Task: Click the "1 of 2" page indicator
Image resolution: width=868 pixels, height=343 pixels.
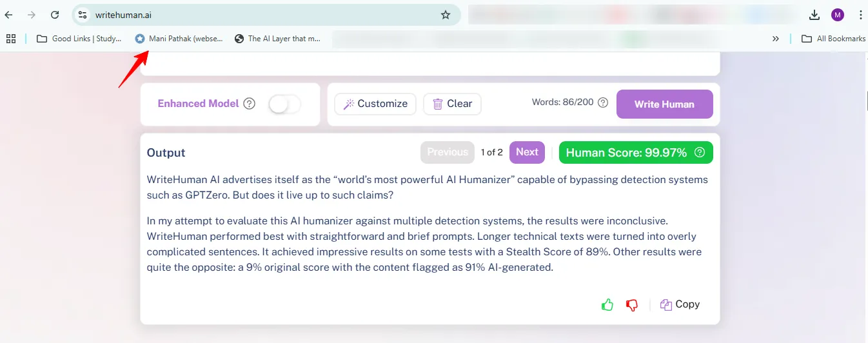Action: [x=492, y=153]
